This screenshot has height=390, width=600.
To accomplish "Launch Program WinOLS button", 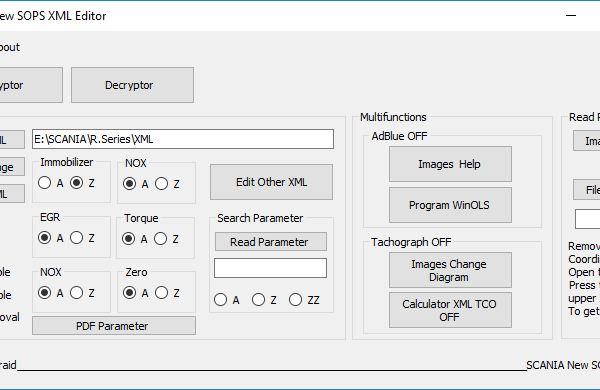I will click(x=450, y=205).
